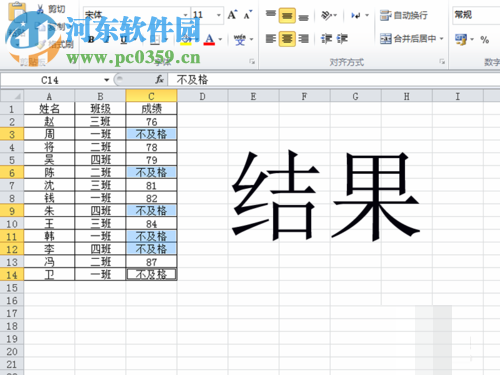Select the 不及格 cell in row 12

(x=151, y=249)
